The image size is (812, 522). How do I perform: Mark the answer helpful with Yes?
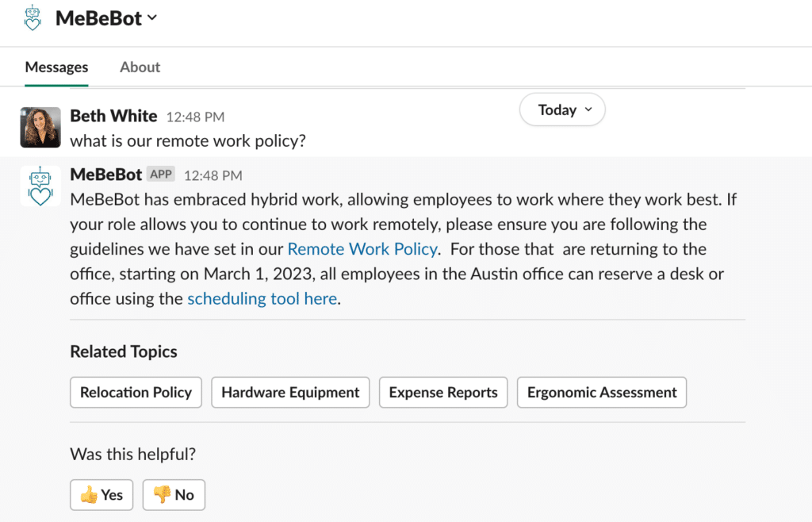101,495
